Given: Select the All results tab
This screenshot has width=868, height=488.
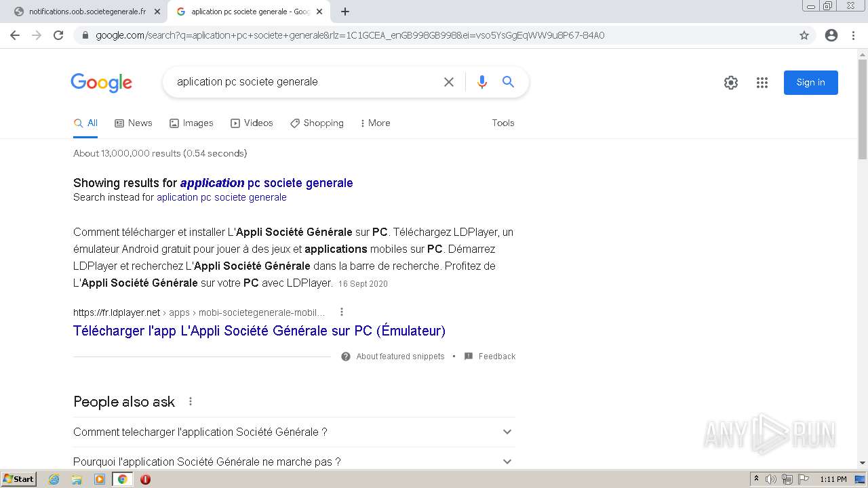Looking at the screenshot, I should click(85, 123).
